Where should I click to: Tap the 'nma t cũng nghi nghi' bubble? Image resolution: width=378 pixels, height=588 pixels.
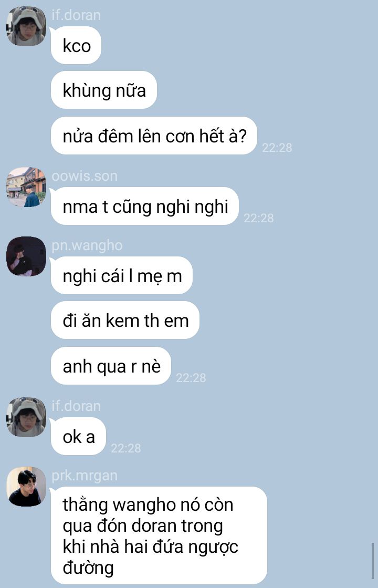click(145, 206)
